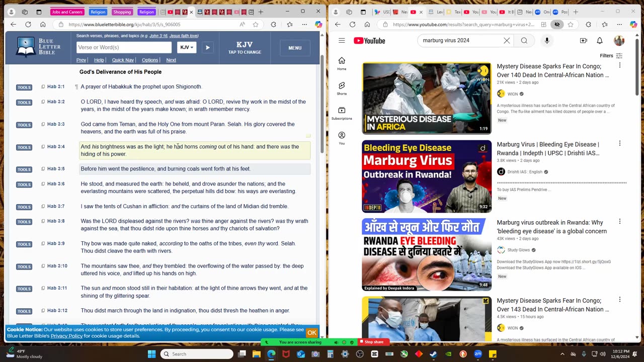The width and height of the screenshot is (644, 362).
Task: Open Shorts in YouTube sidebar
Action: click(342, 88)
